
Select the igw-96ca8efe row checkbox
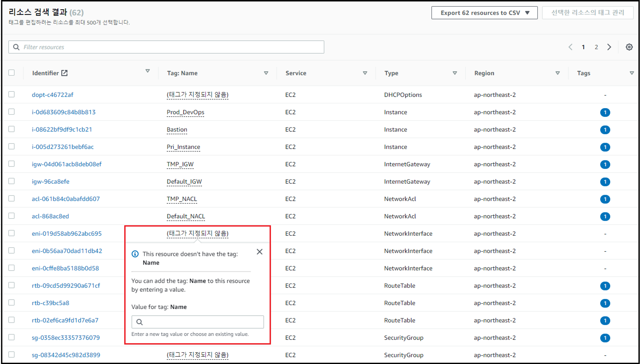tap(12, 181)
